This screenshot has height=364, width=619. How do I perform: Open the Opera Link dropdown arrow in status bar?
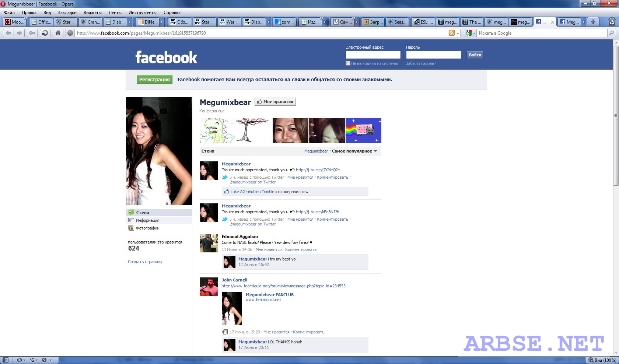pyautogui.click(x=25, y=360)
